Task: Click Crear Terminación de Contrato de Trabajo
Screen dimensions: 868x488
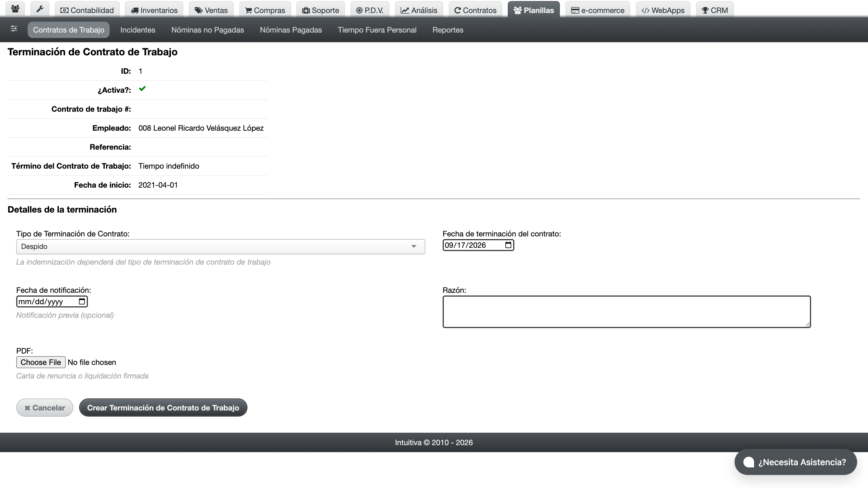Action: tap(163, 407)
